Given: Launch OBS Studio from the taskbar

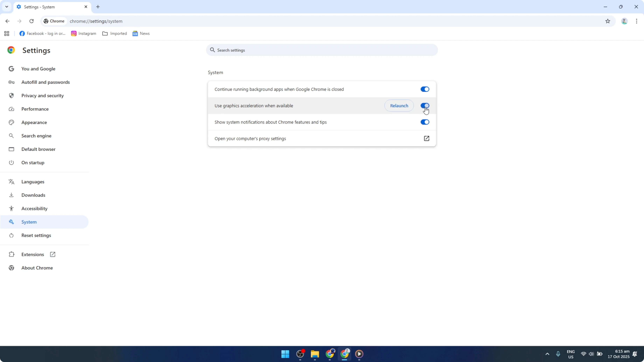Looking at the screenshot, I should pyautogui.click(x=300, y=354).
